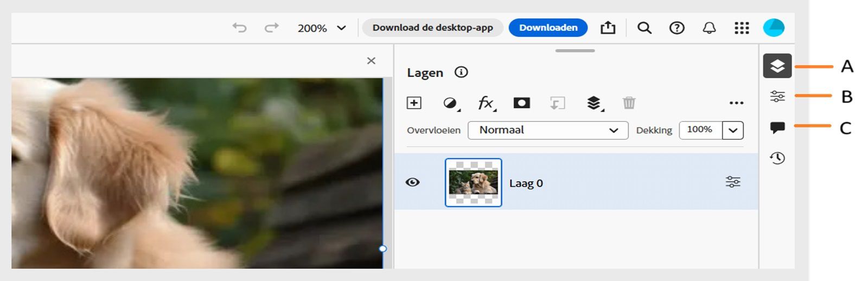Open the layer stacking options icon
The height and width of the screenshot is (281, 868).
(x=595, y=103)
